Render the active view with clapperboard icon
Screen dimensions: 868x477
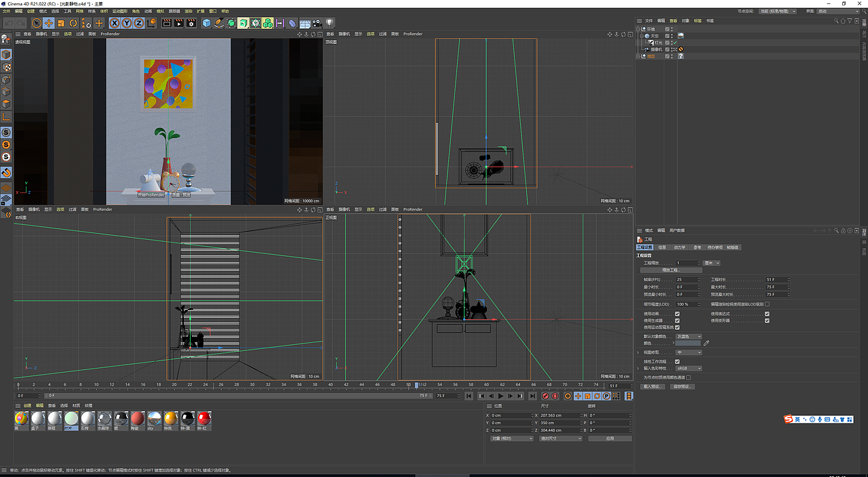(x=167, y=23)
